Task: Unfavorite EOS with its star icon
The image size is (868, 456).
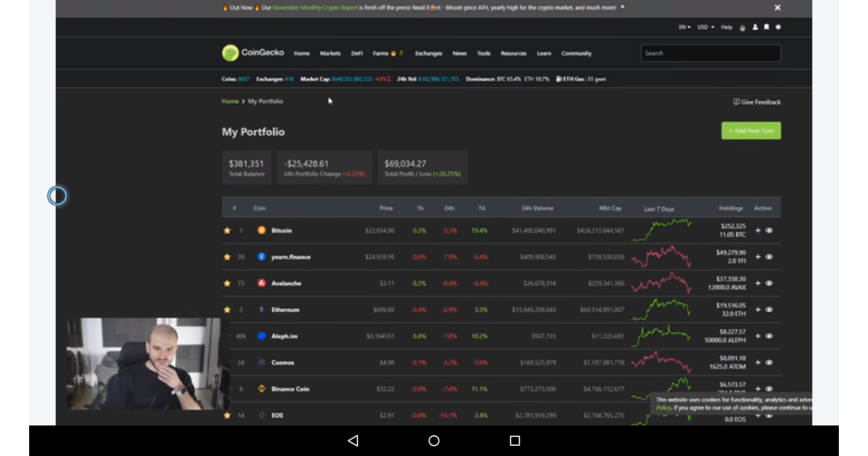Action: (226, 415)
